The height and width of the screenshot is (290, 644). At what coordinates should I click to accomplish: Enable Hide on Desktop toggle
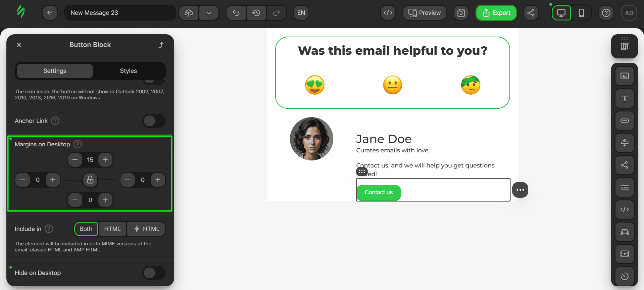pyautogui.click(x=154, y=273)
